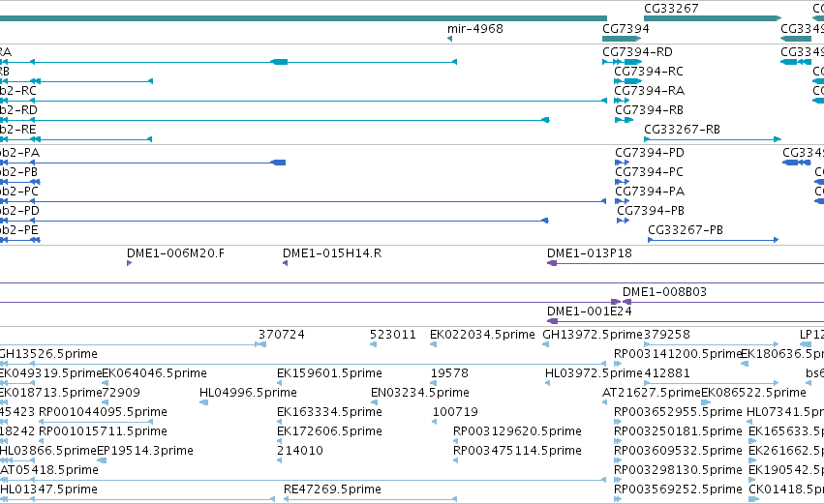824x504 pixels.
Task: Click EST HL03972.5prime
Action: pos(594,373)
